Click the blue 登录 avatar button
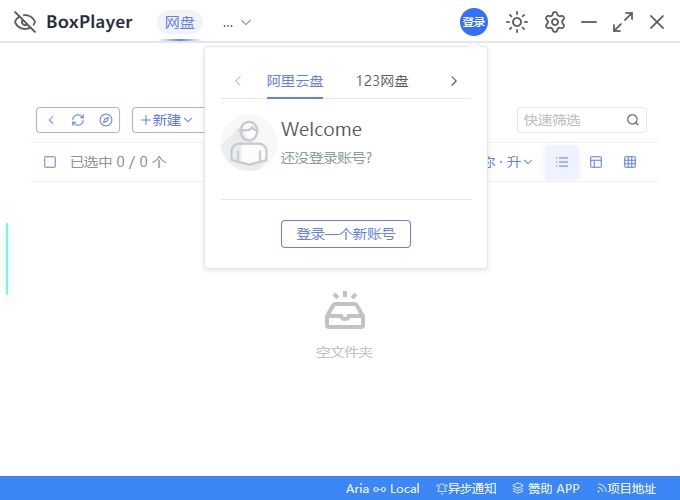This screenshot has height=500, width=680. tap(474, 22)
